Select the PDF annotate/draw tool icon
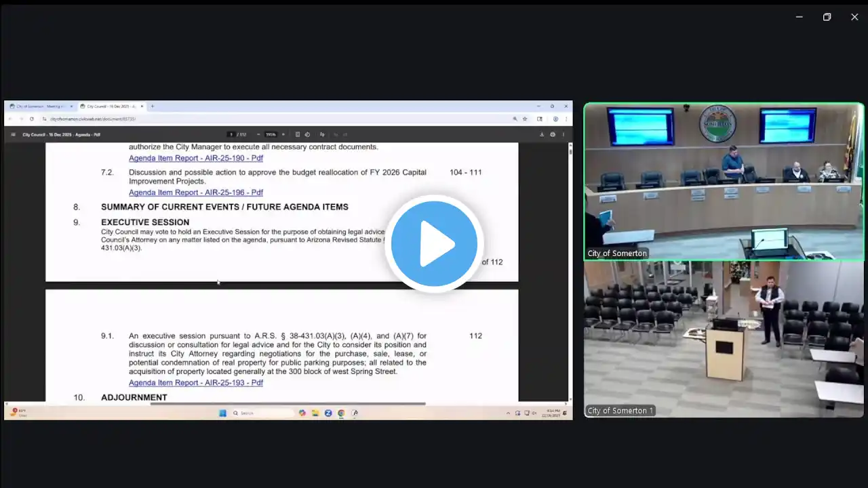This screenshot has width=868, height=488. coord(322,134)
